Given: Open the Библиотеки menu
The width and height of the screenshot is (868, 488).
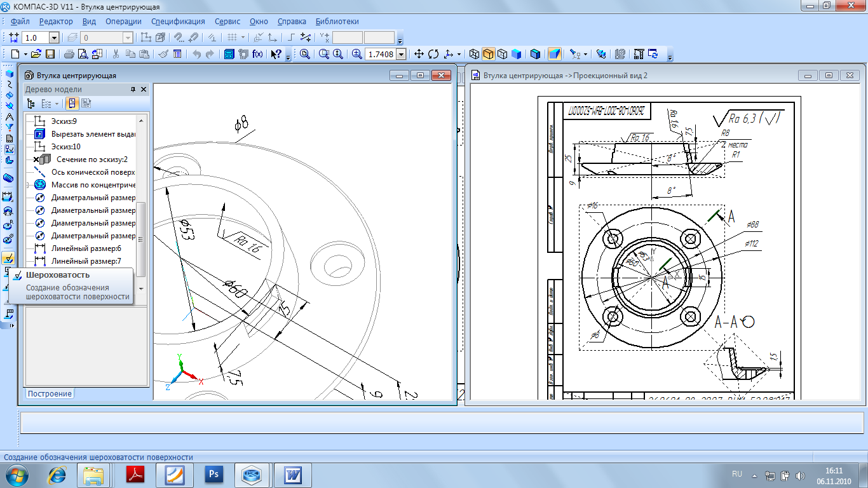Looking at the screenshot, I should (x=337, y=21).
